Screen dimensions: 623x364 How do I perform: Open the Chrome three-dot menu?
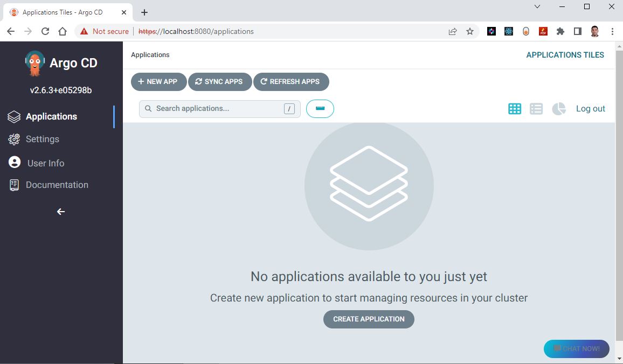pos(612,31)
